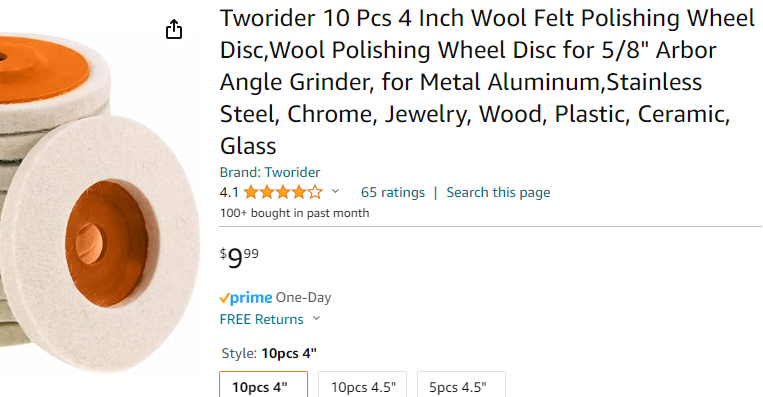Choose the 5pcs 4.5" style option
The height and width of the screenshot is (397, 763).
click(x=461, y=385)
